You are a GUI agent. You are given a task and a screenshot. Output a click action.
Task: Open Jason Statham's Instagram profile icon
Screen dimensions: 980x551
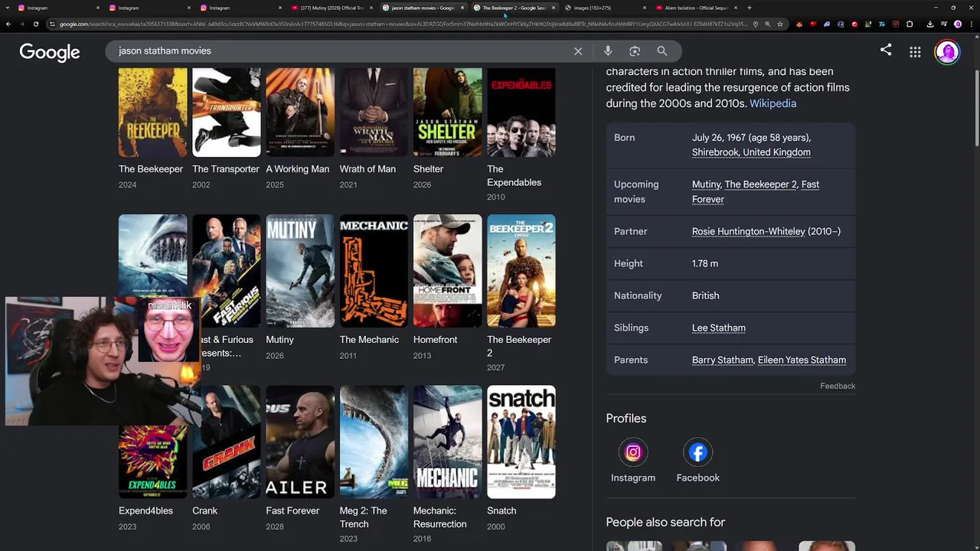[633, 452]
